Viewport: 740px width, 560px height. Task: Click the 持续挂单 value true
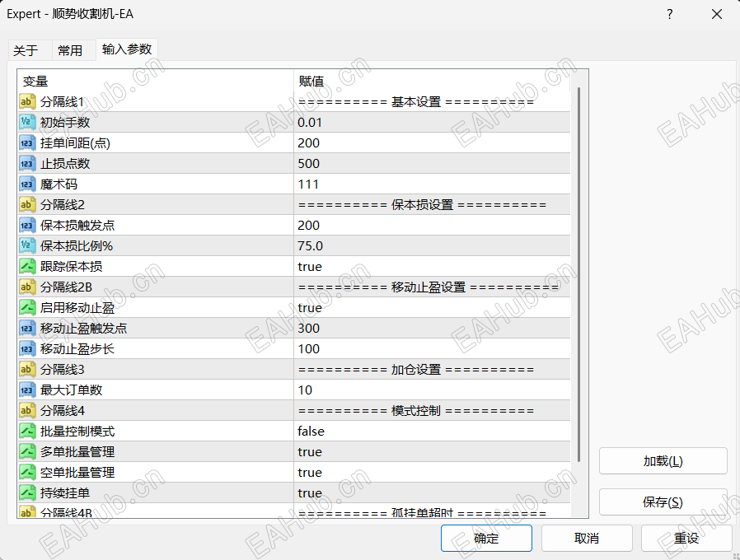(310, 493)
